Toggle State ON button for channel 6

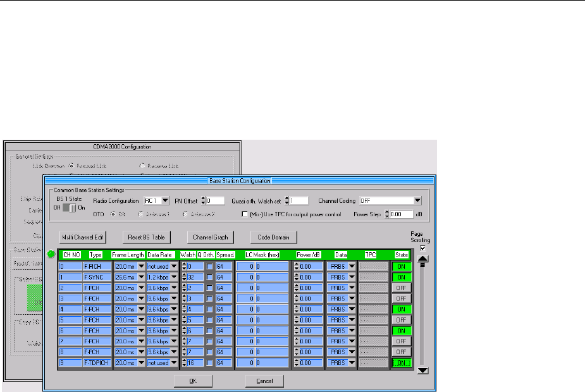coord(402,331)
